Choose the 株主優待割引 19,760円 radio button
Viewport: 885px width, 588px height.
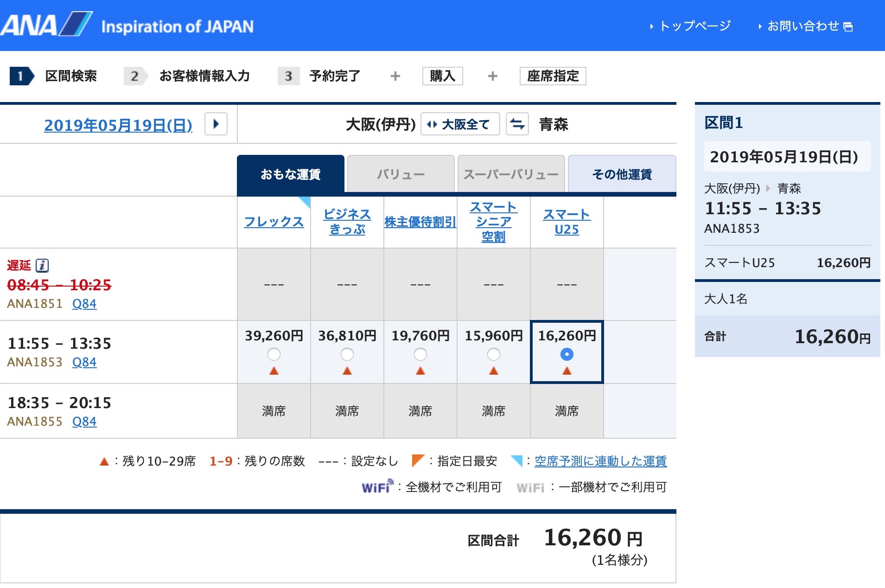420,354
